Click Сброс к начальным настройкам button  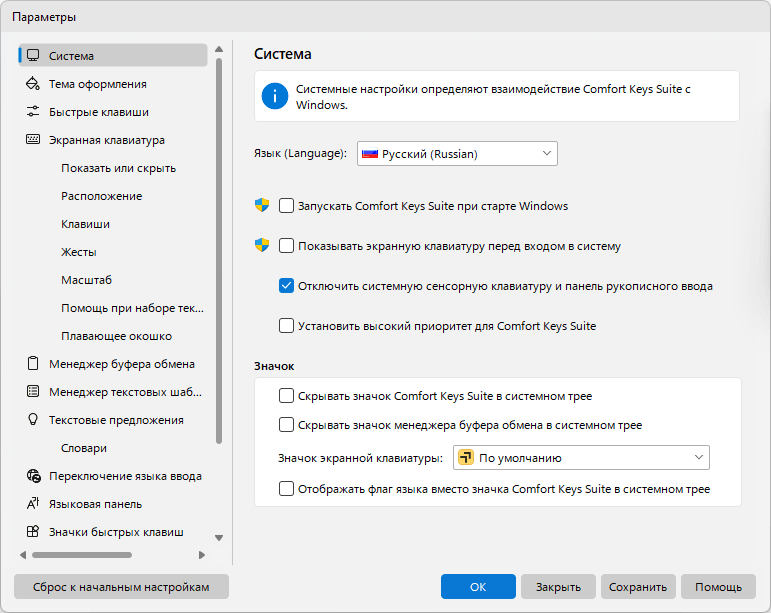121,586
